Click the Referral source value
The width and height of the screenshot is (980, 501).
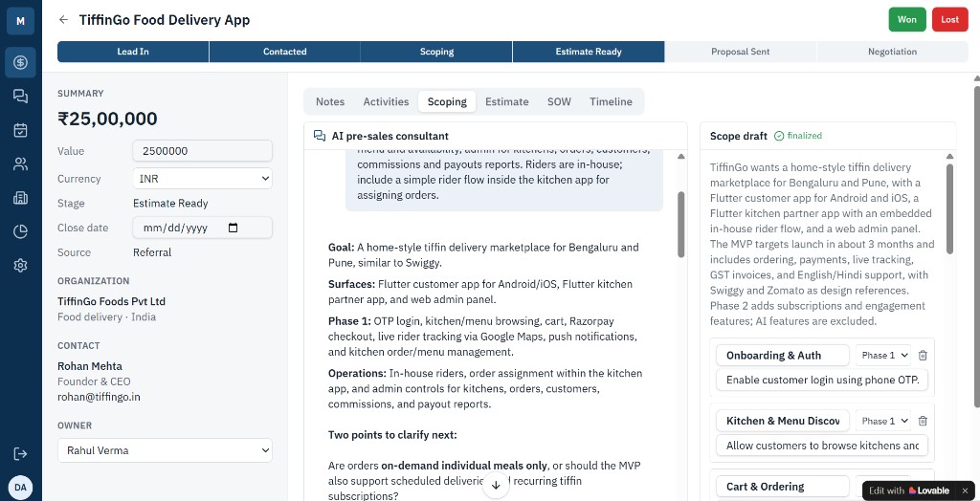click(x=152, y=252)
